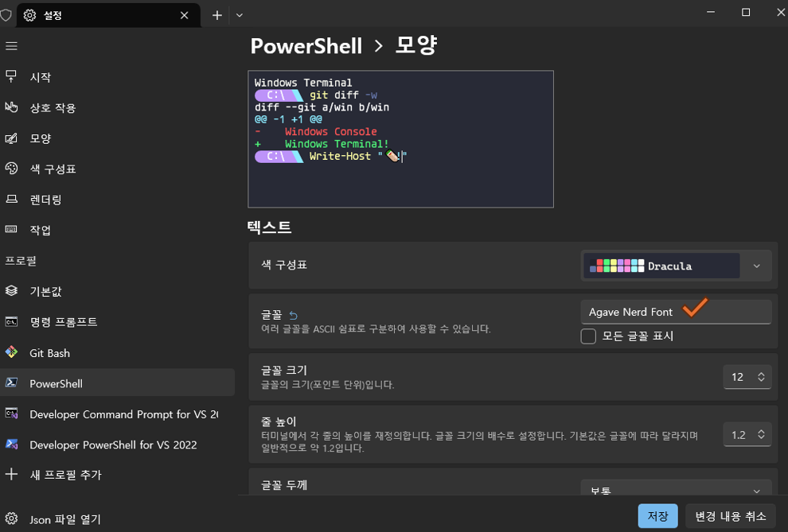
Task: Adjust the 줄 높이 stepper arrows
Action: pos(762,435)
